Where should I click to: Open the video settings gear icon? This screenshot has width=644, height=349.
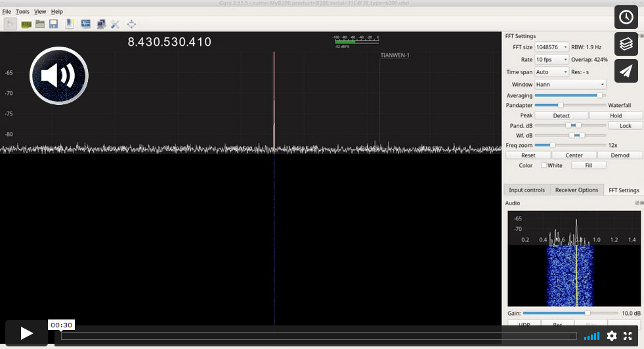tap(611, 335)
